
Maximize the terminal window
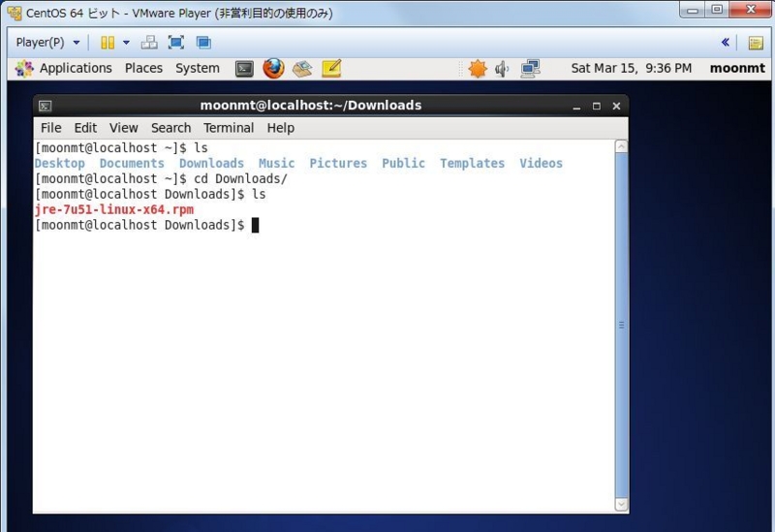point(597,107)
